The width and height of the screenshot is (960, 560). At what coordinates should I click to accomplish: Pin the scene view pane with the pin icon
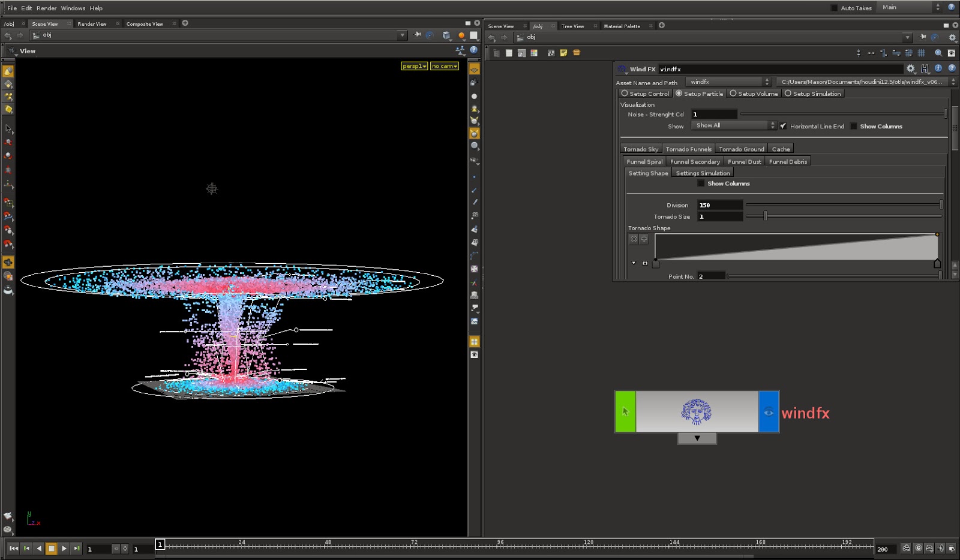(418, 35)
